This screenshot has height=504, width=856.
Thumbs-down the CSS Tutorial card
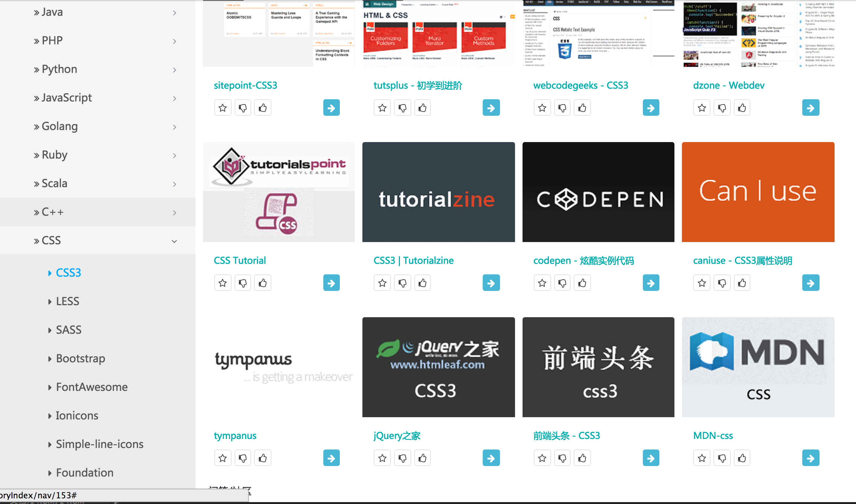pyautogui.click(x=243, y=283)
